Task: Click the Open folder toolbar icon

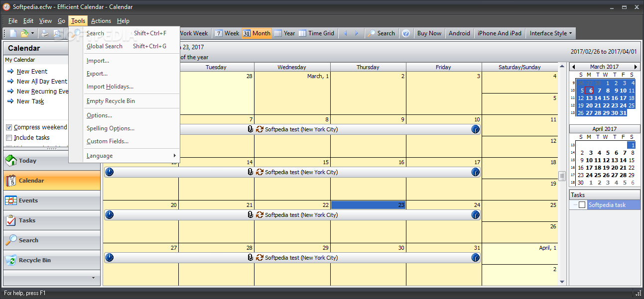Action: point(24,33)
